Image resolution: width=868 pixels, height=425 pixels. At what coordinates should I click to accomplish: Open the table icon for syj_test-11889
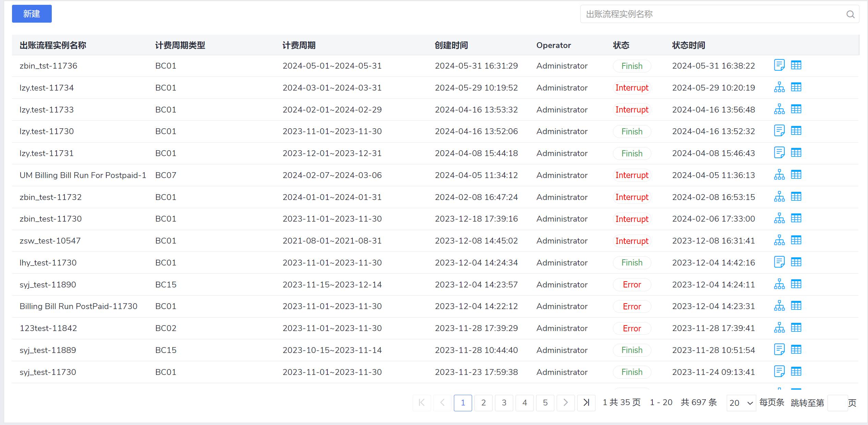pyautogui.click(x=796, y=350)
